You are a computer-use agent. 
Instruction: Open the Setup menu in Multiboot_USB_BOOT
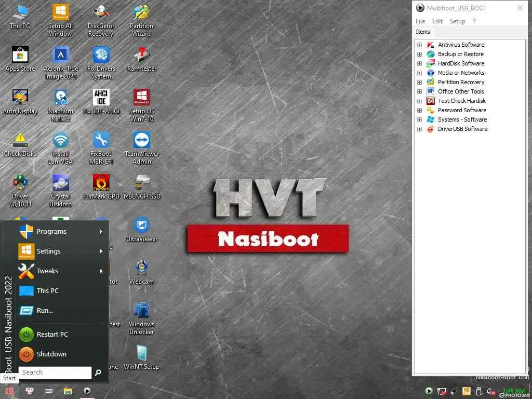coord(457,21)
